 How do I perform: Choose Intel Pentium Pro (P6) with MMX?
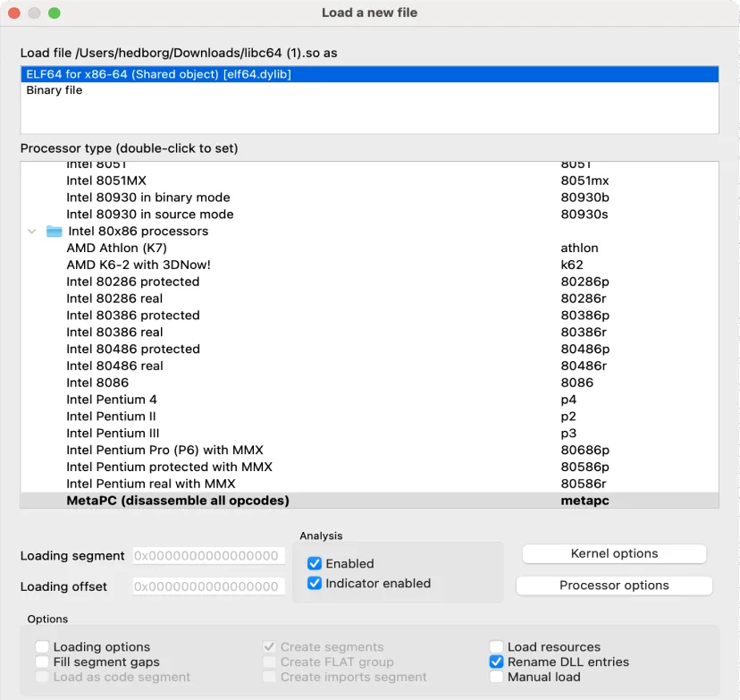369,451
